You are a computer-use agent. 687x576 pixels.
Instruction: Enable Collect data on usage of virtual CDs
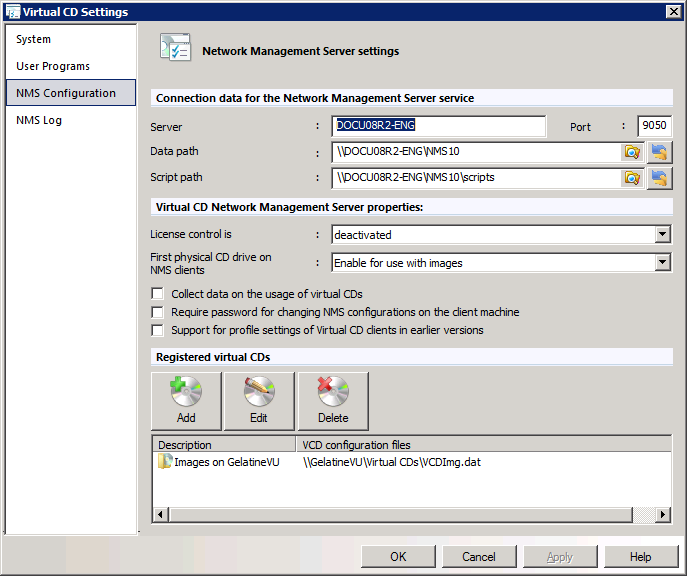(x=157, y=294)
